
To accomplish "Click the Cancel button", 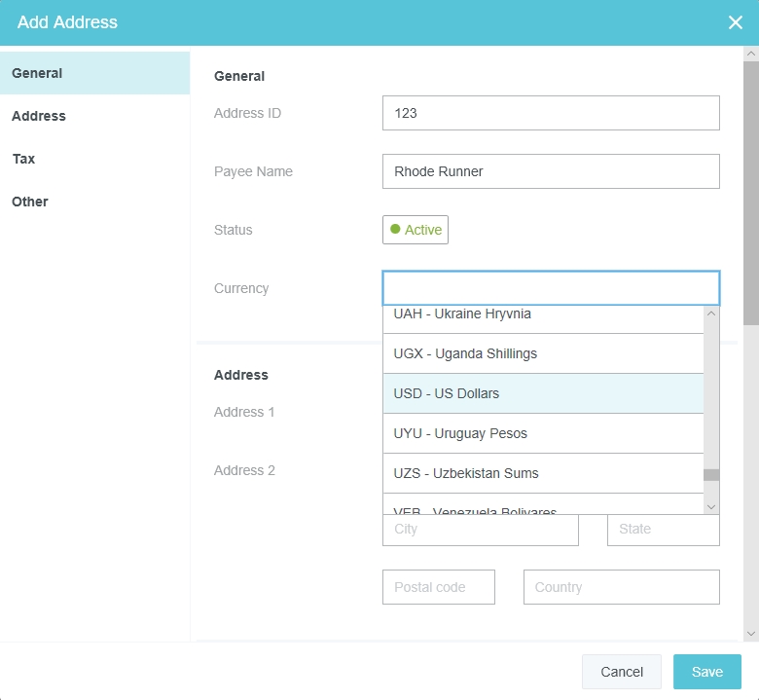I will 621,672.
